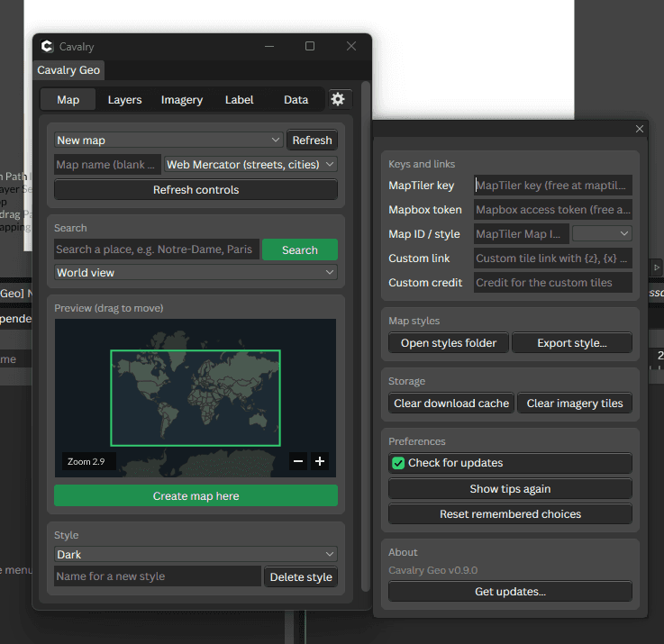Image resolution: width=664 pixels, height=644 pixels.
Task: Click the Refresh button
Action: [x=312, y=141]
